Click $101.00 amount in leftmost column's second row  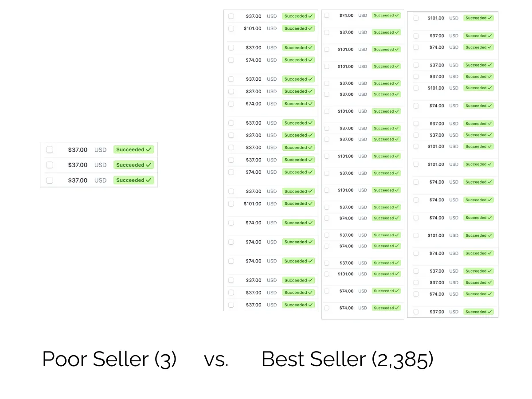pos(252,28)
